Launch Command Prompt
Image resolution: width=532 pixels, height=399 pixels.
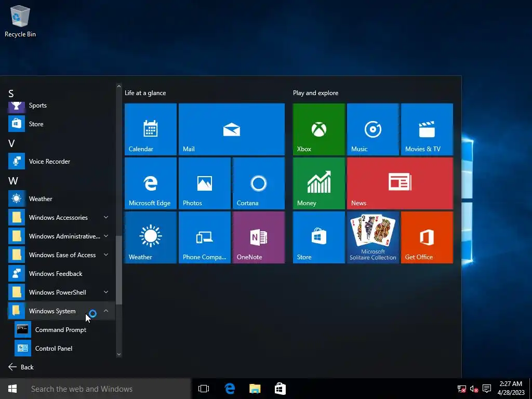point(64,330)
